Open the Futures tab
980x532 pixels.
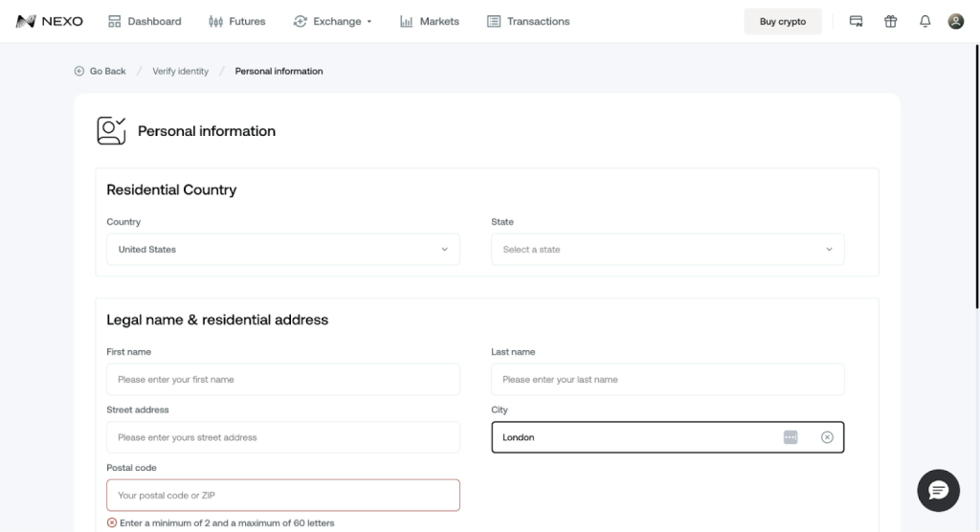[x=236, y=21]
